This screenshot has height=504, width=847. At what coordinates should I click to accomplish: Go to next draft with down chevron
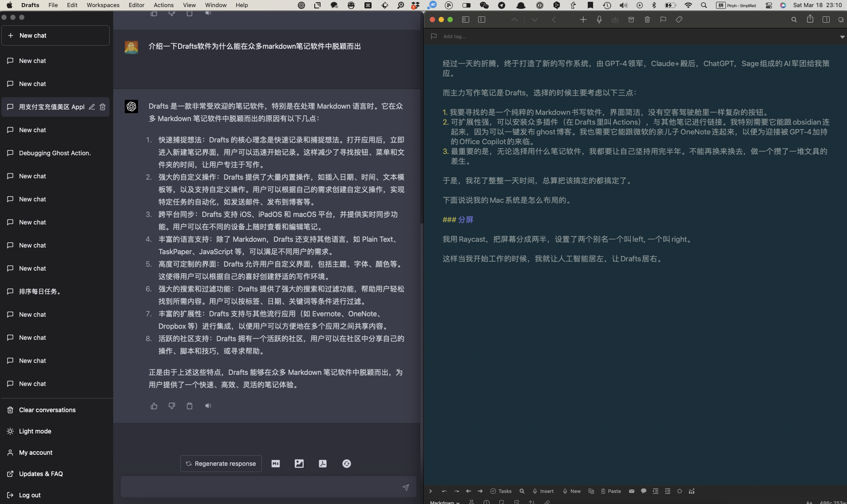535,20
